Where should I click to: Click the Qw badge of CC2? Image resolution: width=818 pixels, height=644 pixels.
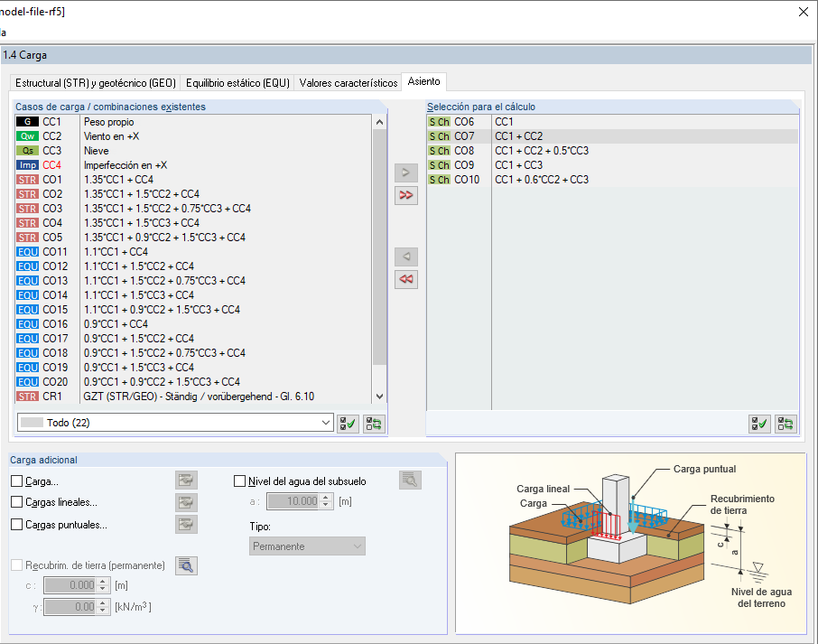pyautogui.click(x=27, y=136)
